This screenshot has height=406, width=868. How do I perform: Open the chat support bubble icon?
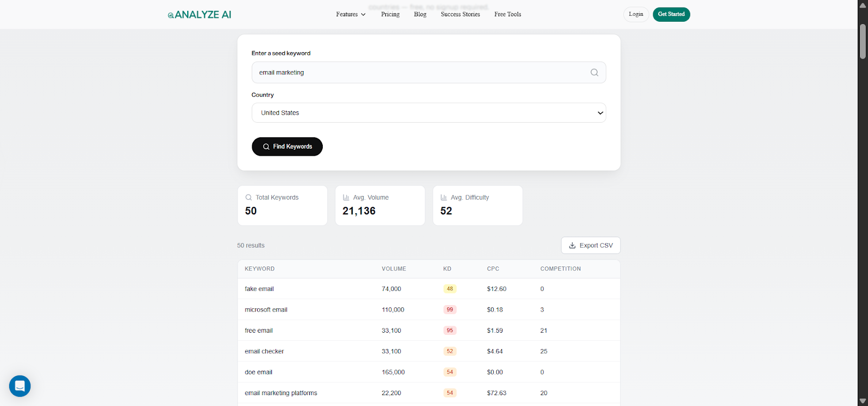[20, 386]
